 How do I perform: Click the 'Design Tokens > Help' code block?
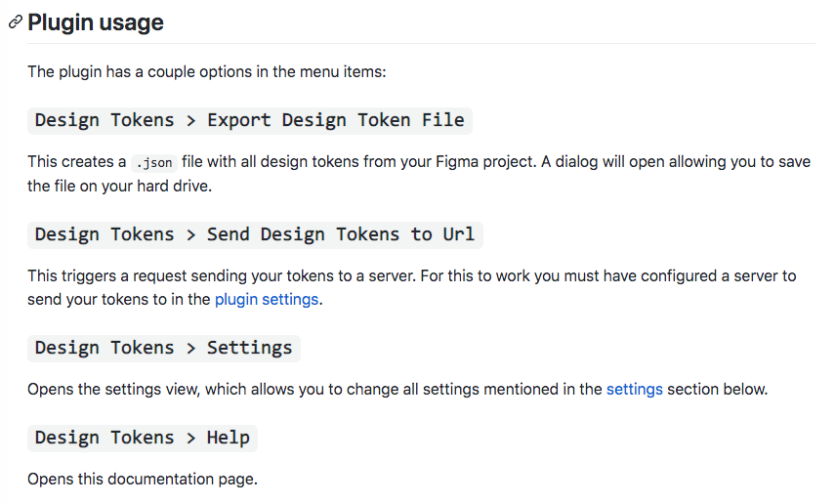143,439
